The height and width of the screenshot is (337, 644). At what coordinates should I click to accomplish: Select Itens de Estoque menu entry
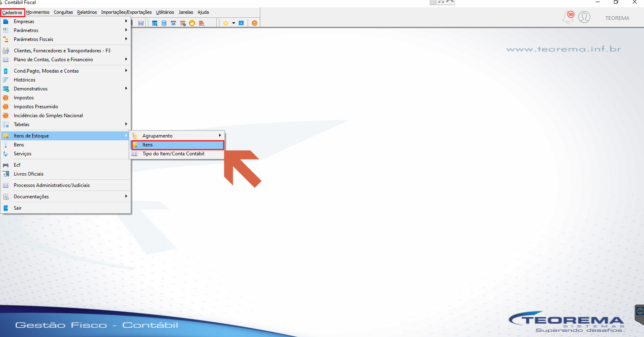tap(65, 136)
